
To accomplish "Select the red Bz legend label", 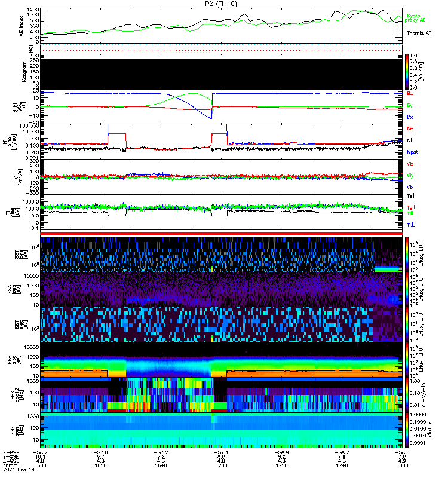I will 410,93.
